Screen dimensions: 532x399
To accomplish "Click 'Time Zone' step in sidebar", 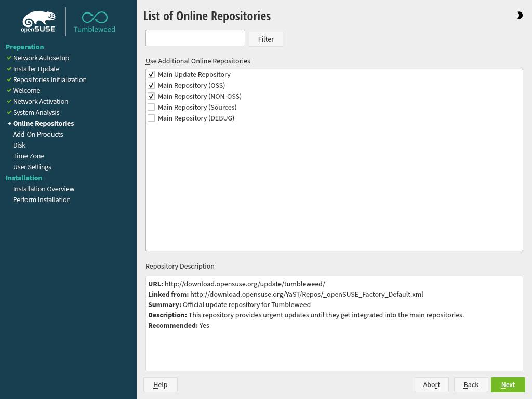I will (29, 156).
